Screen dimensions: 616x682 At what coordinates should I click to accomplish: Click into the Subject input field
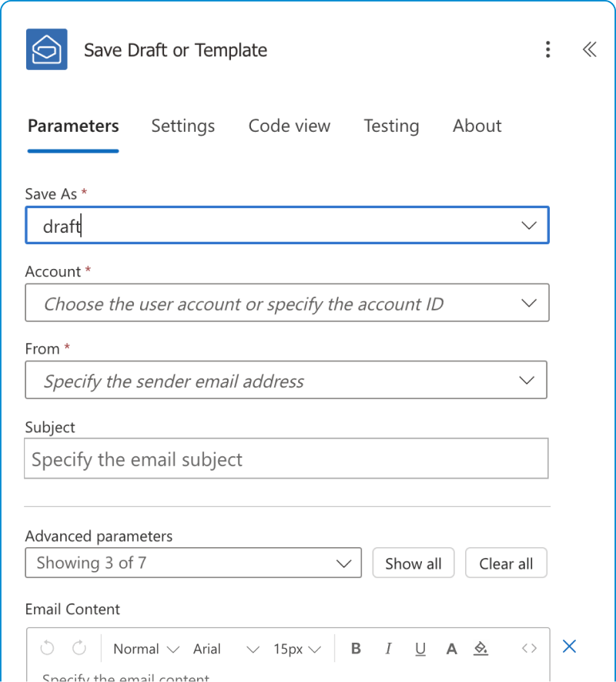[286, 460]
